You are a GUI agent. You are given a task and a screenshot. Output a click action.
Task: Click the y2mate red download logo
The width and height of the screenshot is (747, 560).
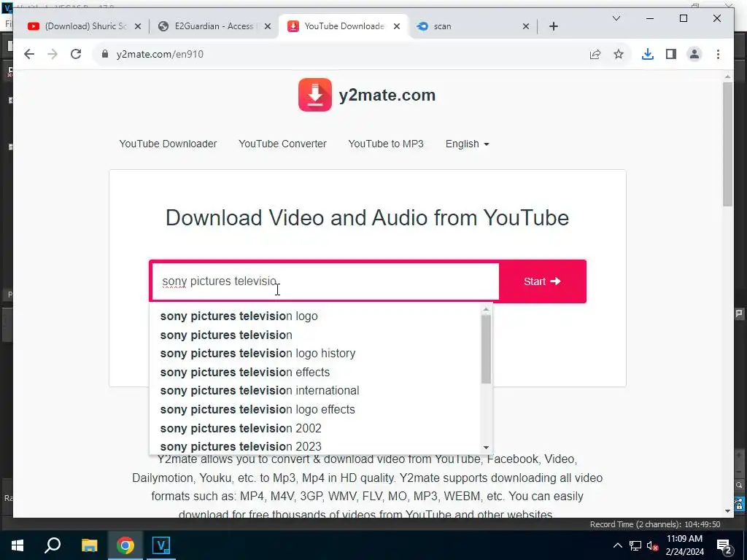315,95
